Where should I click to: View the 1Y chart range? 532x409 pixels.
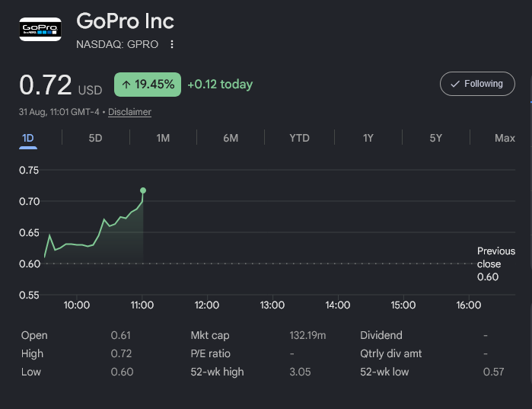pyautogui.click(x=368, y=138)
